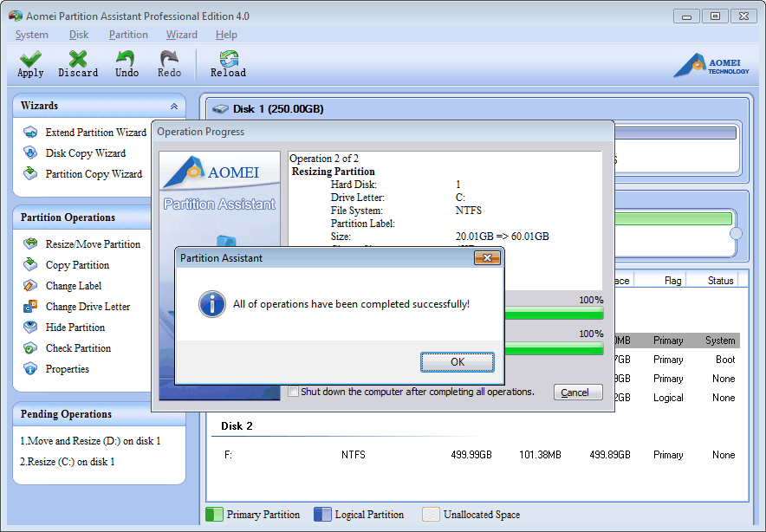Screen dimensions: 766x532
Task: Click the partition resize handle circle
Action: point(736,234)
